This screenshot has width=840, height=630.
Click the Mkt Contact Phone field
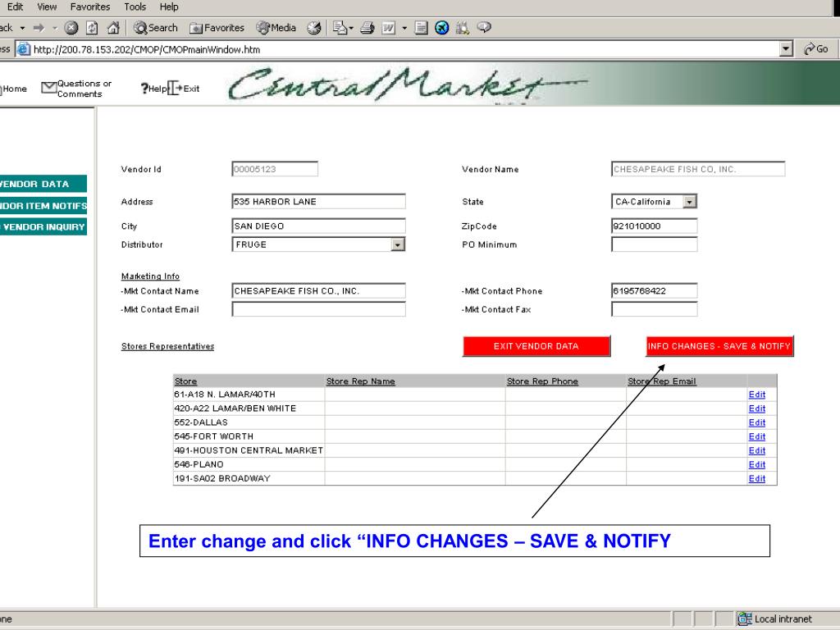[x=654, y=291]
